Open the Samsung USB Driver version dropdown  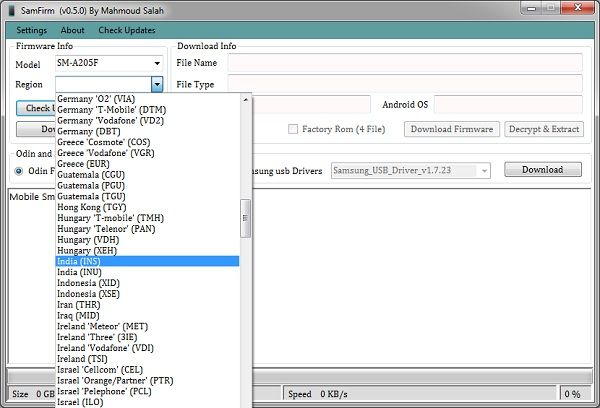click(x=484, y=171)
